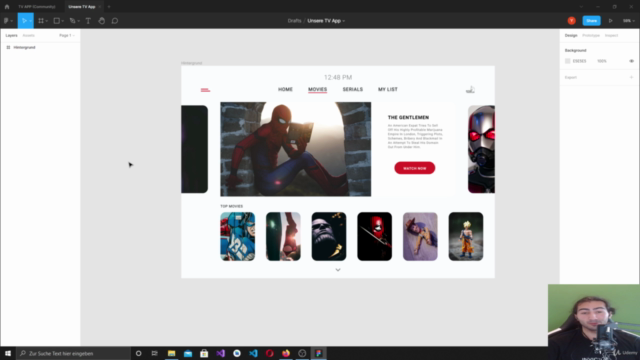Click the SERIALS nav link in design

click(x=353, y=89)
